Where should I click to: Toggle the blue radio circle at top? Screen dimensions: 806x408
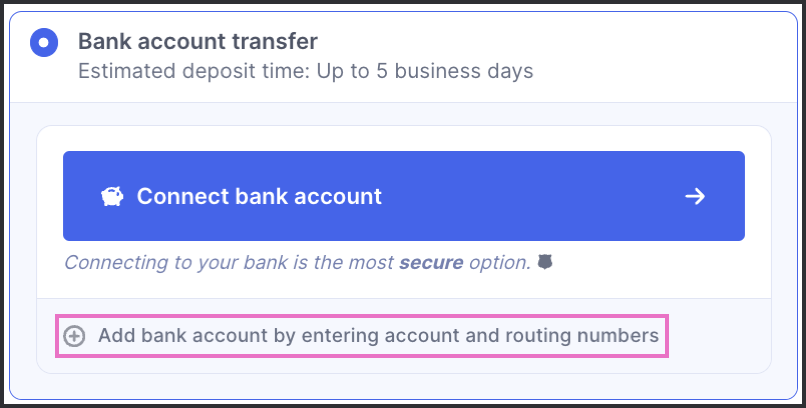click(x=44, y=43)
